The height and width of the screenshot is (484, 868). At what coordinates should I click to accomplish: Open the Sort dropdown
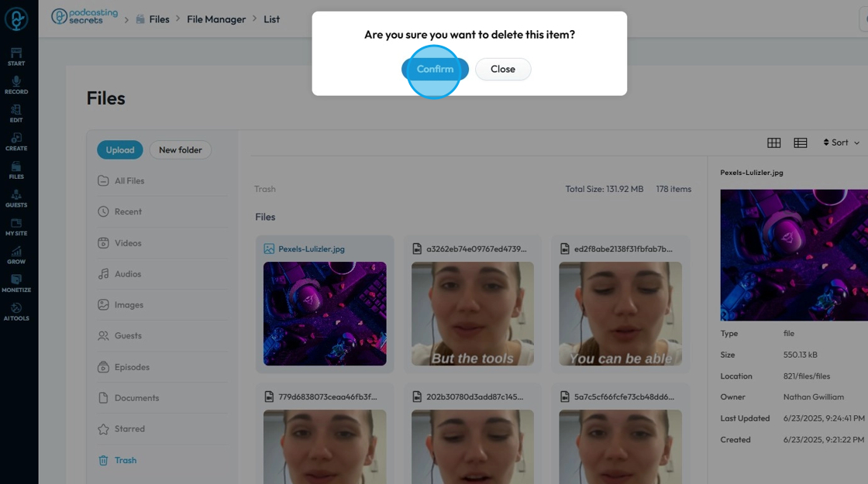[841, 142]
